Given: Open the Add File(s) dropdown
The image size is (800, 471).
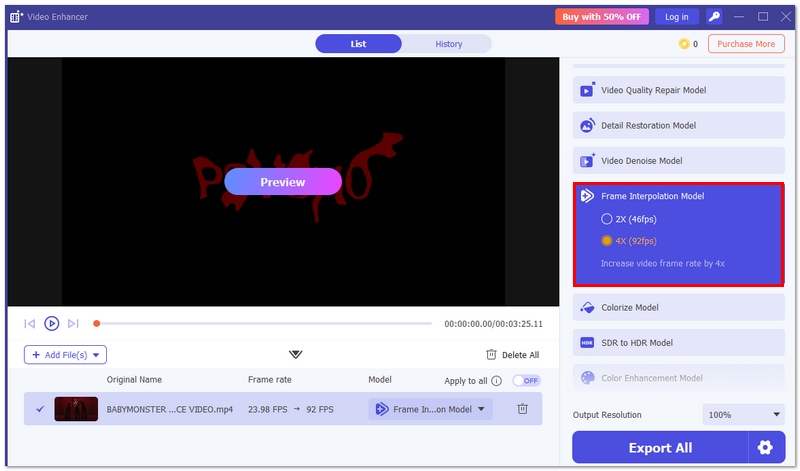Looking at the screenshot, I should click(65, 355).
